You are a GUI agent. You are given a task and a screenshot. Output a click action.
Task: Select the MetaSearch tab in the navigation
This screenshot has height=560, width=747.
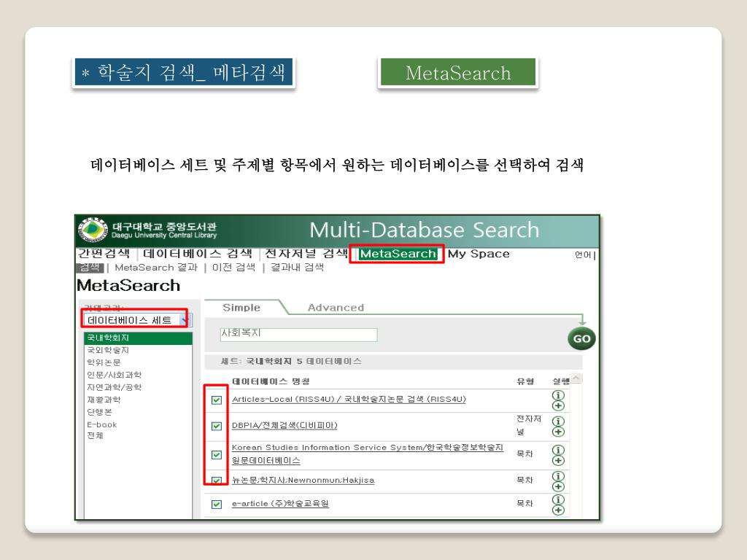coord(398,254)
